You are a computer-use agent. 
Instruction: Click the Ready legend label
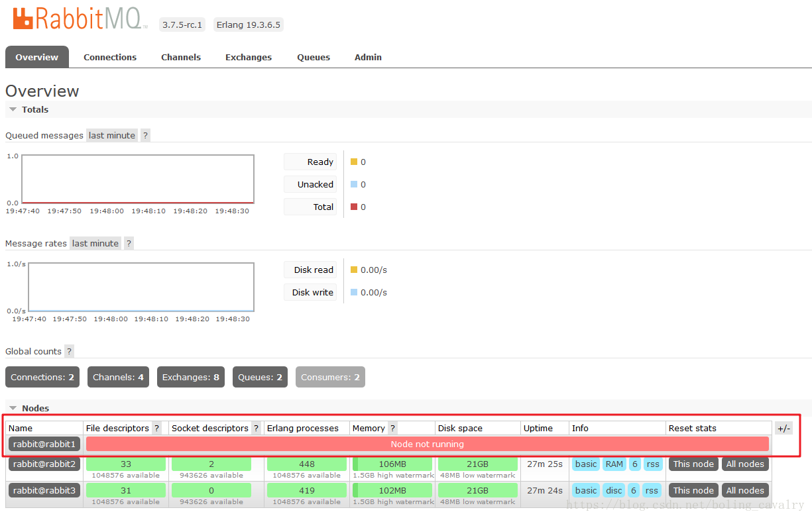pos(310,162)
